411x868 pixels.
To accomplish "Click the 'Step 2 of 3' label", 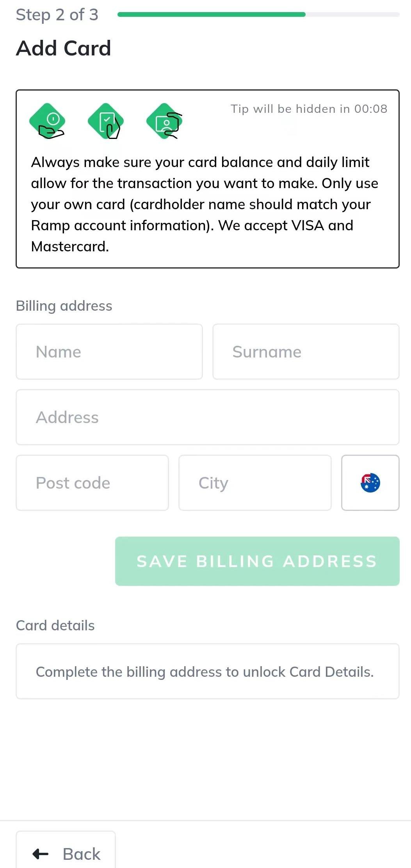I will coord(57,15).
